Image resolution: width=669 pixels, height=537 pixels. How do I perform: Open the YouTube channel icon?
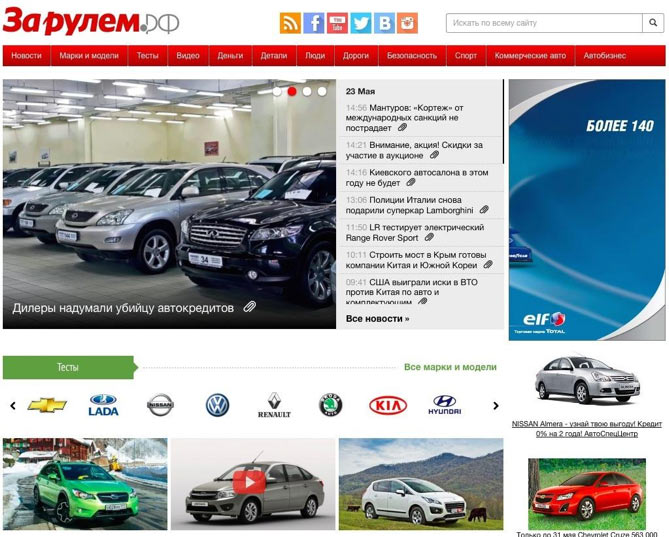[338, 23]
